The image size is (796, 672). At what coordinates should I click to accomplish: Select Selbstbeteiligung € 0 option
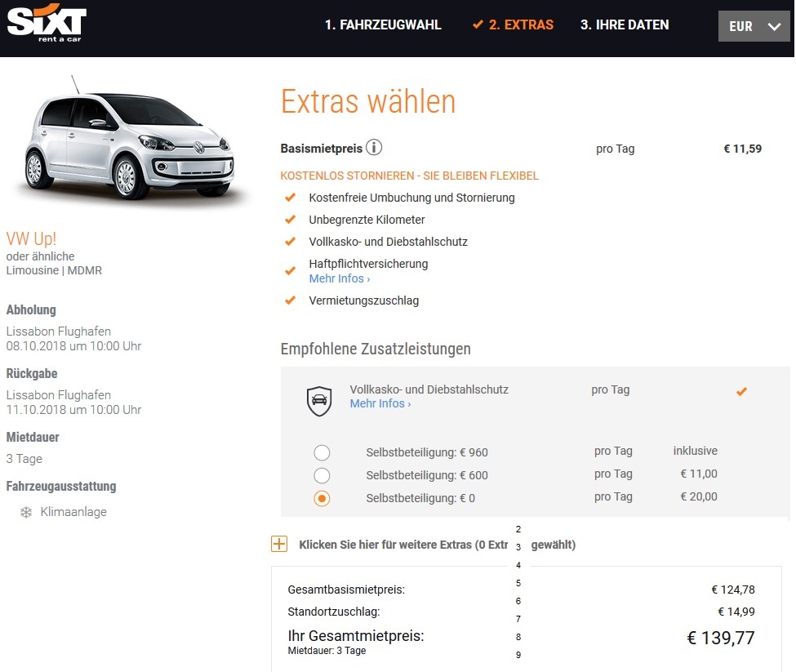pos(322,497)
